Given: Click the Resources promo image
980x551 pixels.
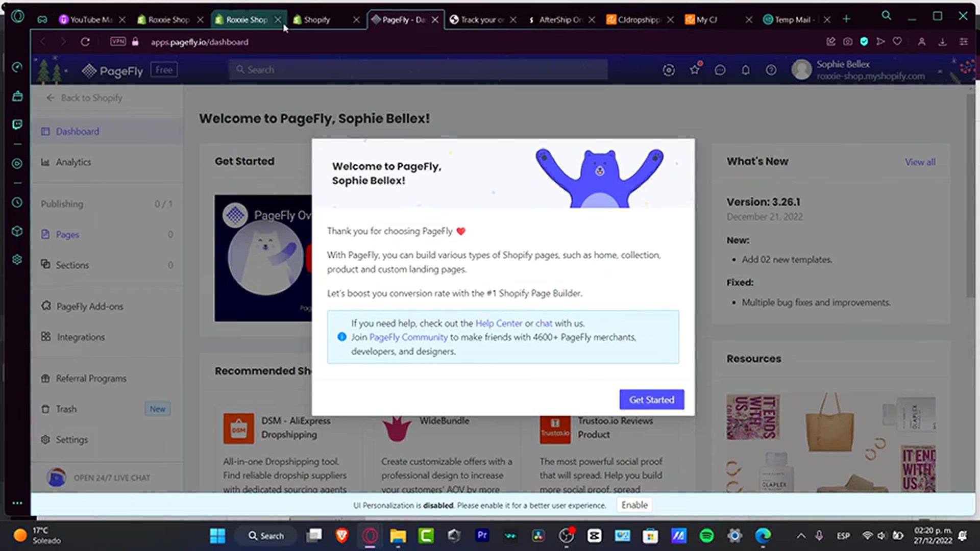Looking at the screenshot, I should point(831,442).
